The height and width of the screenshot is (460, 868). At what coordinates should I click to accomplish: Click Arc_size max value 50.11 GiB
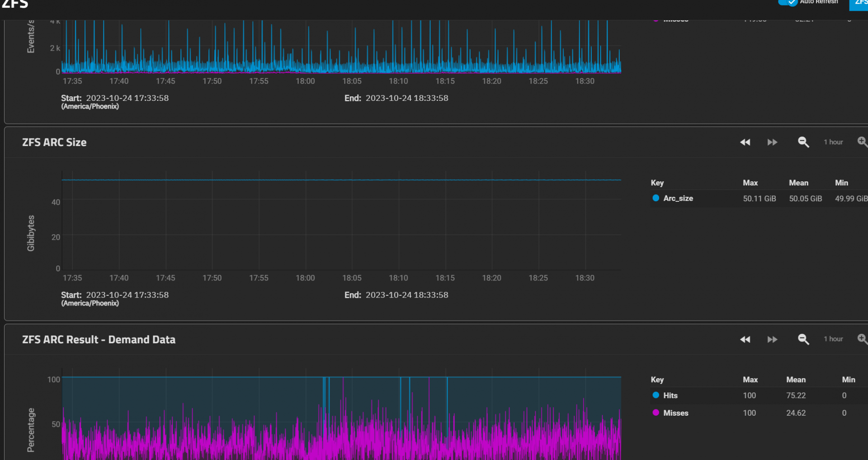point(759,199)
